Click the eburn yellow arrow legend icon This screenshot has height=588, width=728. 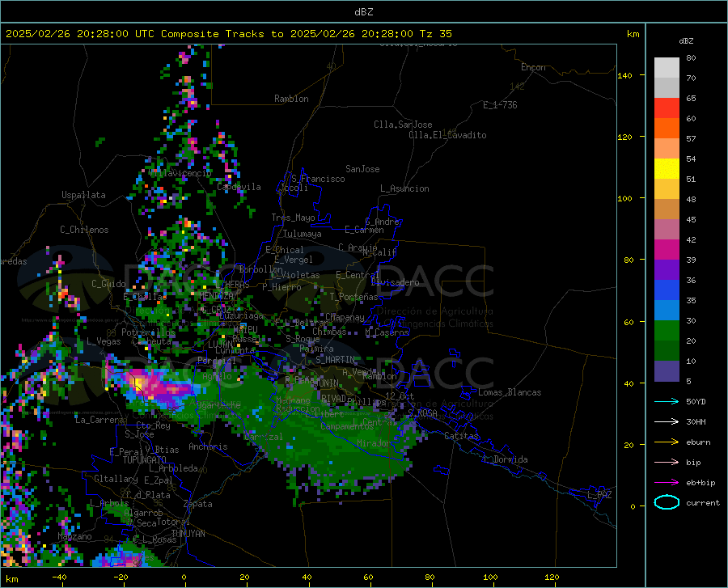tap(667, 442)
